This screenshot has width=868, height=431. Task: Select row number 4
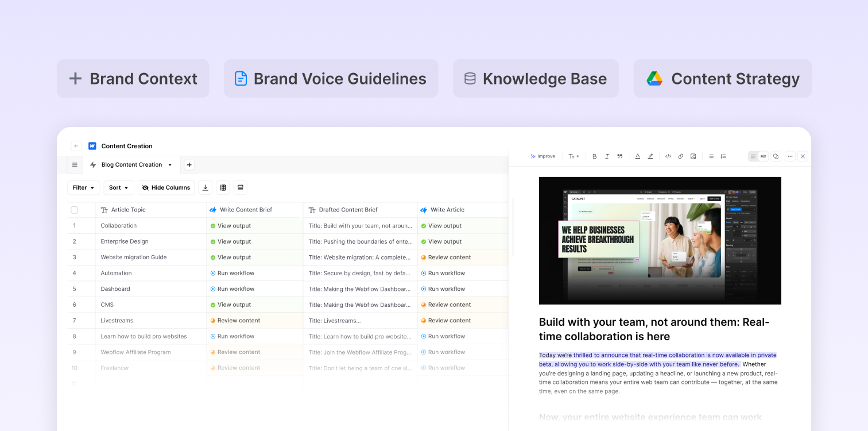[75, 274]
